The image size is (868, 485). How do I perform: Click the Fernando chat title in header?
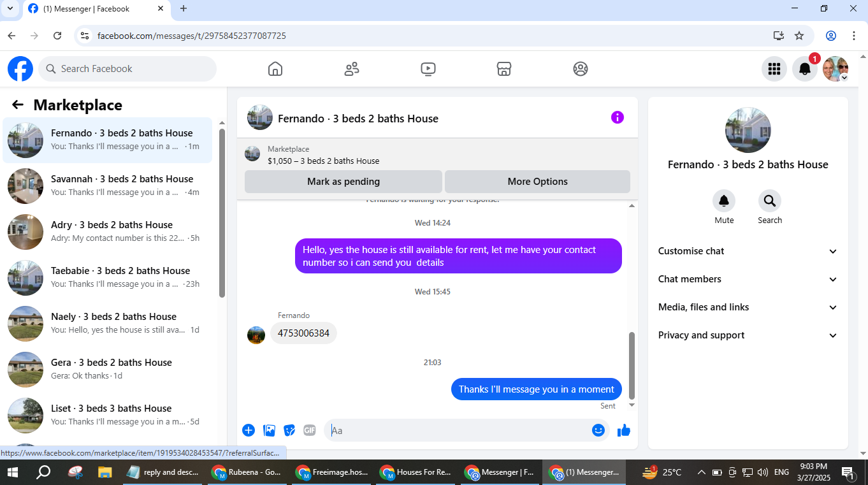(x=358, y=119)
